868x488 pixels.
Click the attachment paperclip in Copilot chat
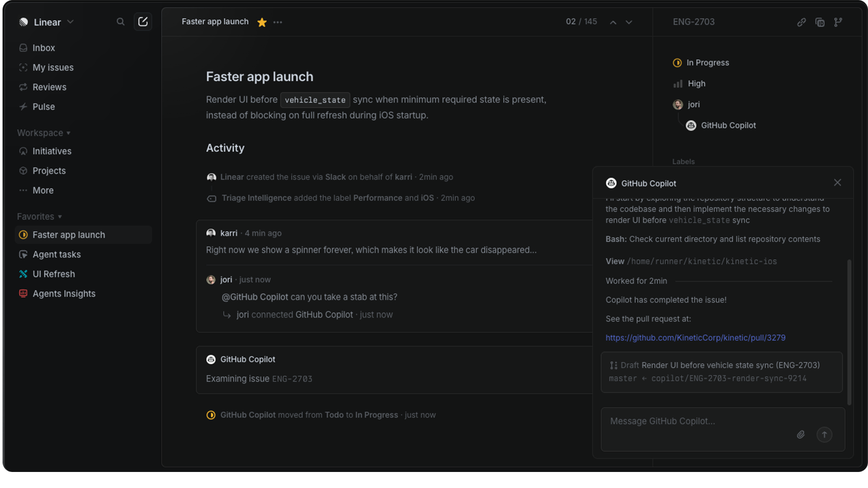[801, 435]
